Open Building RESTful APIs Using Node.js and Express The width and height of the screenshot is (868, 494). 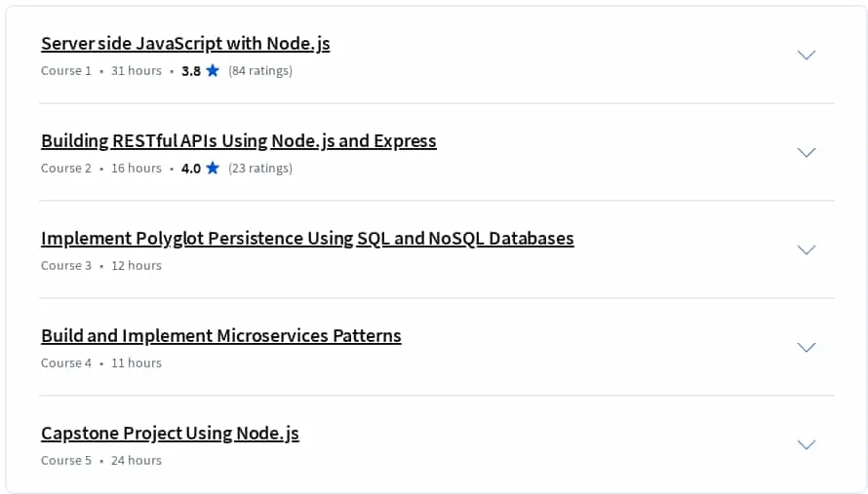tap(239, 141)
